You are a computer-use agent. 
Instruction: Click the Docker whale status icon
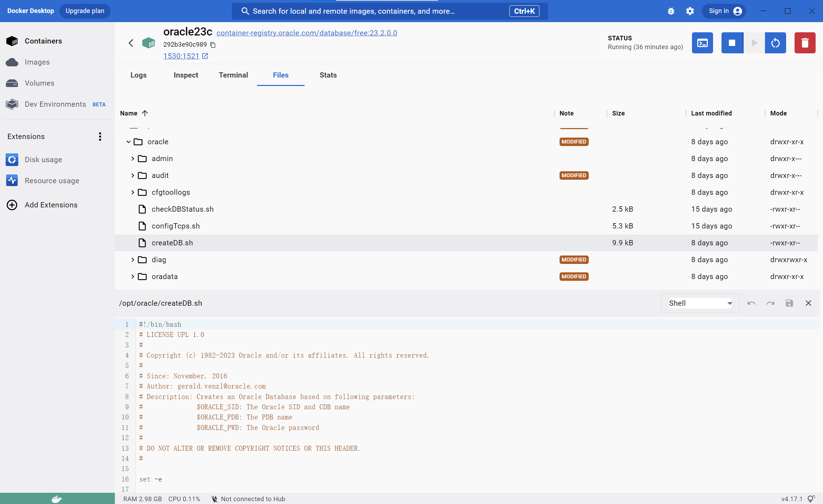tap(57, 499)
